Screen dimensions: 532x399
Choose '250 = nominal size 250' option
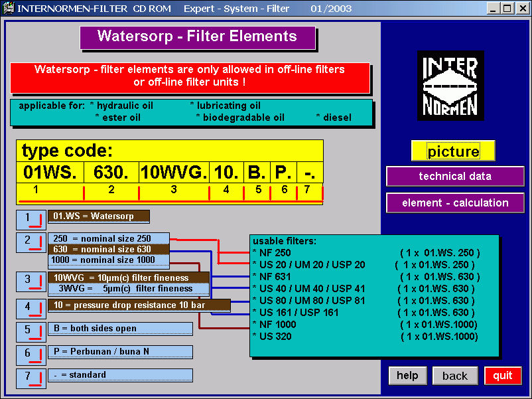tap(109, 238)
